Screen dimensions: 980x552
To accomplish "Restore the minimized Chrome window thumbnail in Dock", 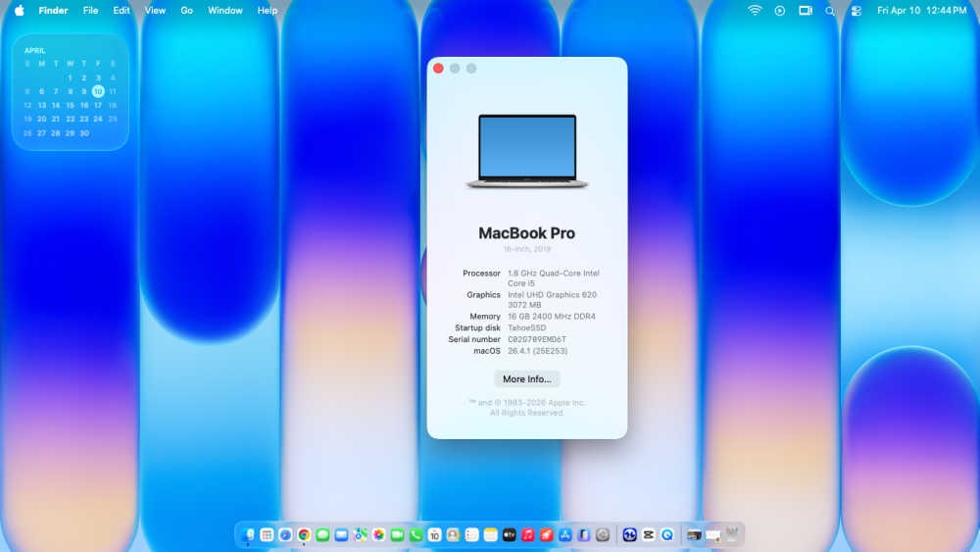I will [713, 535].
